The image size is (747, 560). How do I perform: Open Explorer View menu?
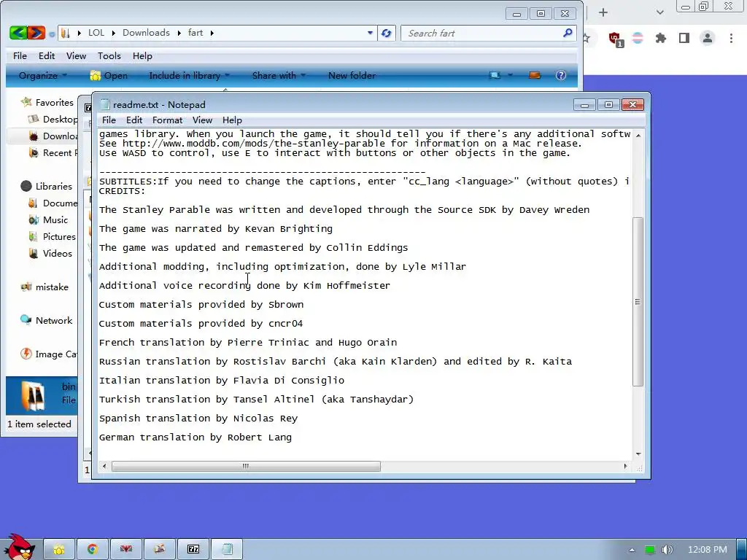point(76,55)
